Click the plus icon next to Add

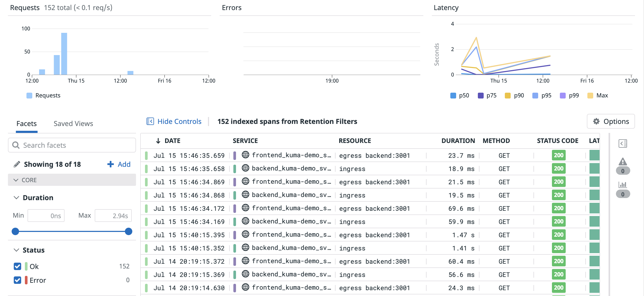110,164
